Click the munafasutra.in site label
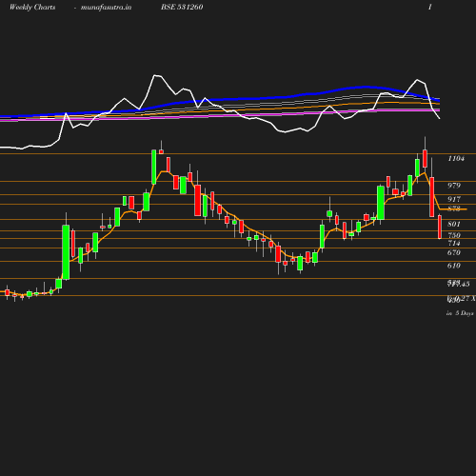476x476 pixels. click(106, 8)
